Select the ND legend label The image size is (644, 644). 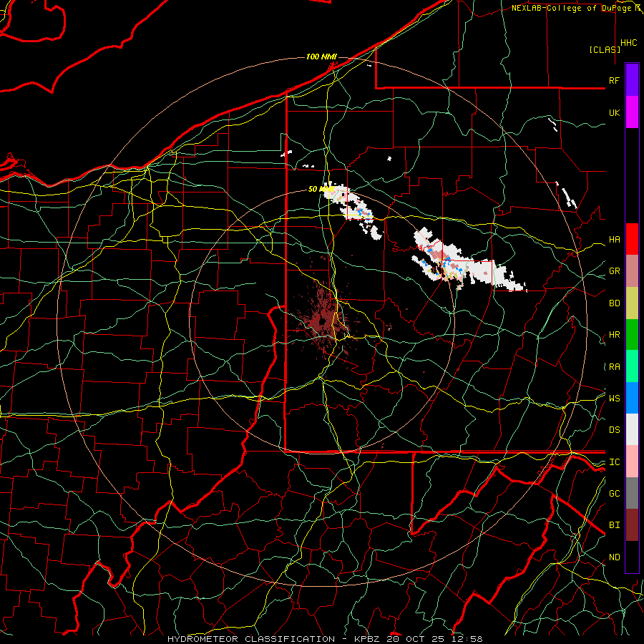coord(614,557)
